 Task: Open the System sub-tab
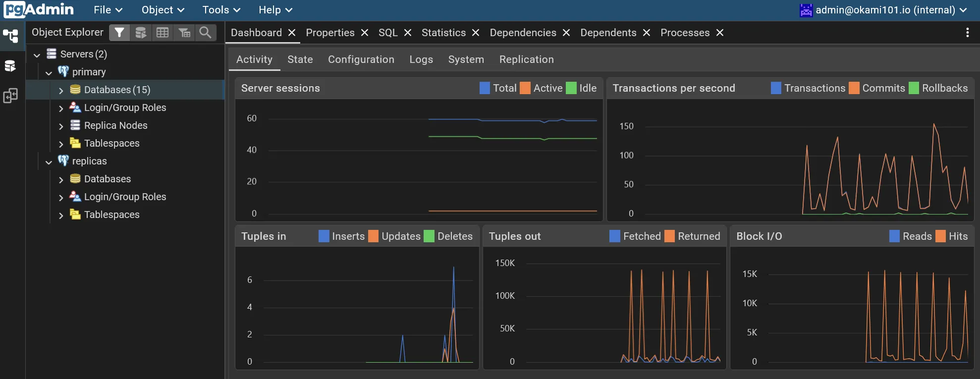pos(466,59)
